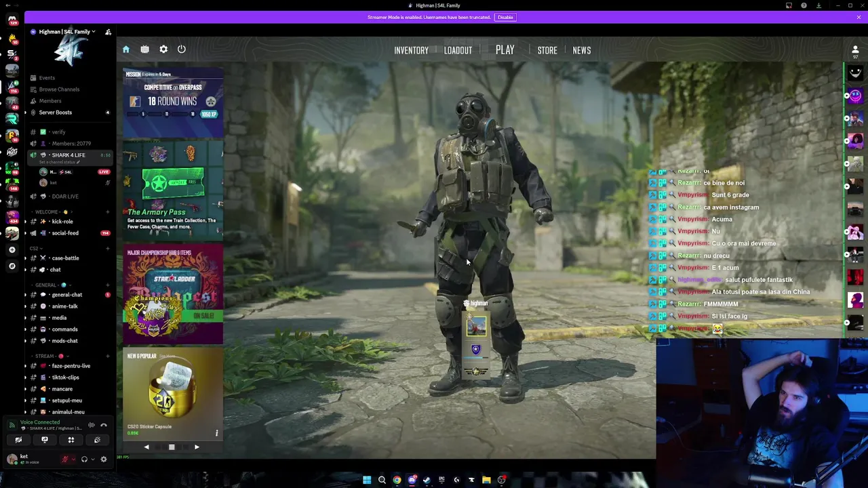Open Browse Channels

[x=58, y=89]
